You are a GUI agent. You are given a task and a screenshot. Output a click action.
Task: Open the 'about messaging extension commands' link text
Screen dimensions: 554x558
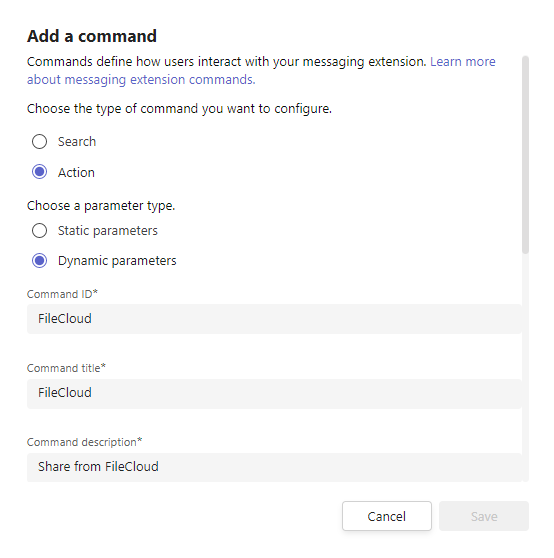[x=141, y=80]
